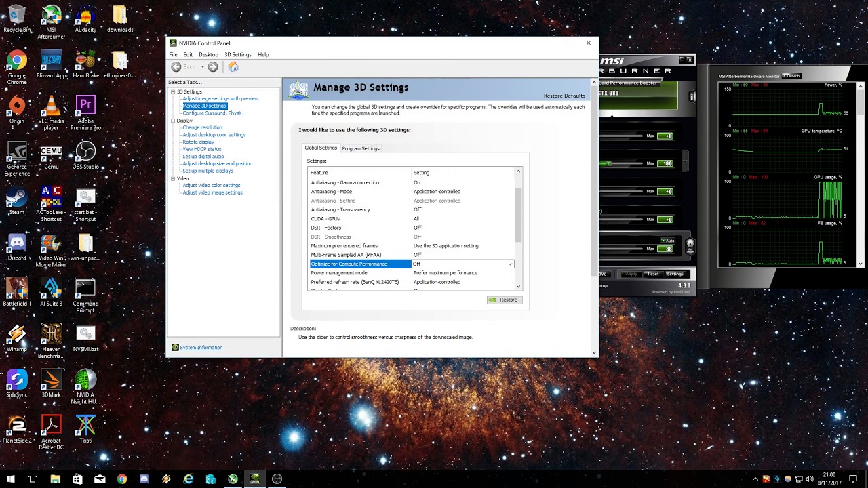Viewport: 868px width, 488px height.
Task: Click the Detach button in Hardware Monitor
Action: tap(791, 76)
